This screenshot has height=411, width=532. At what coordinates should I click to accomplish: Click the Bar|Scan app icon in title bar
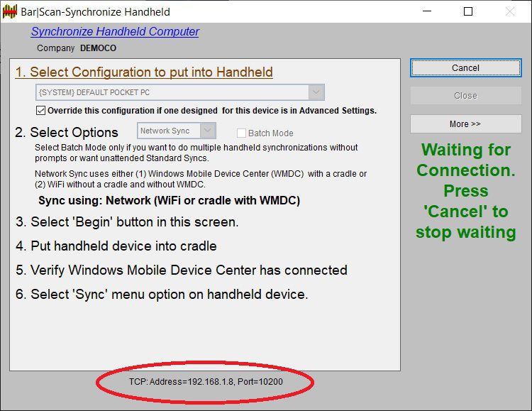pos(10,11)
